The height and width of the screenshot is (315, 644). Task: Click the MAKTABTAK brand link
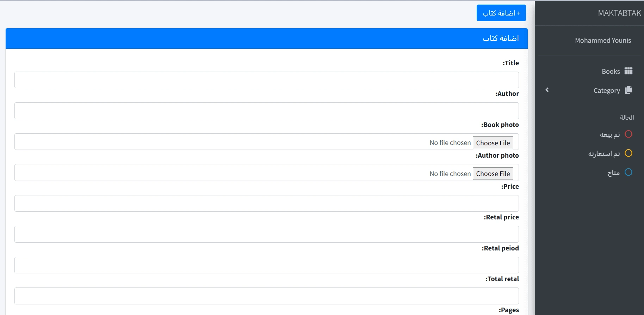[619, 13]
